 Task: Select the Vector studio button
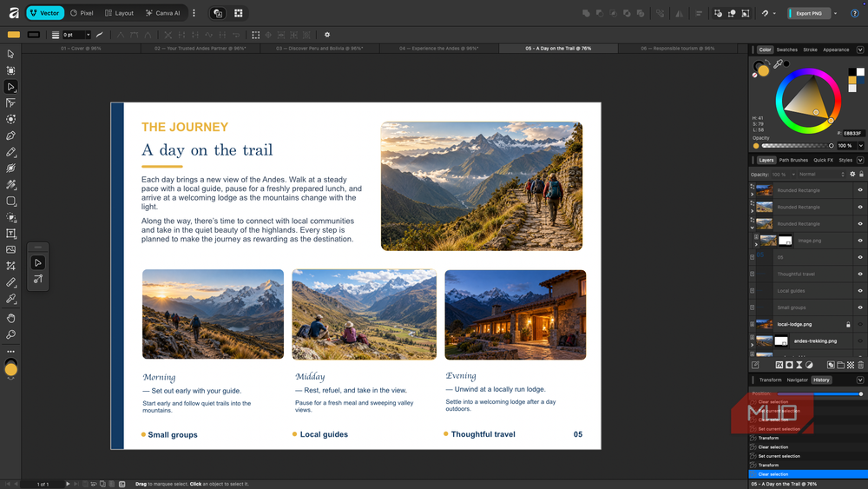45,13
